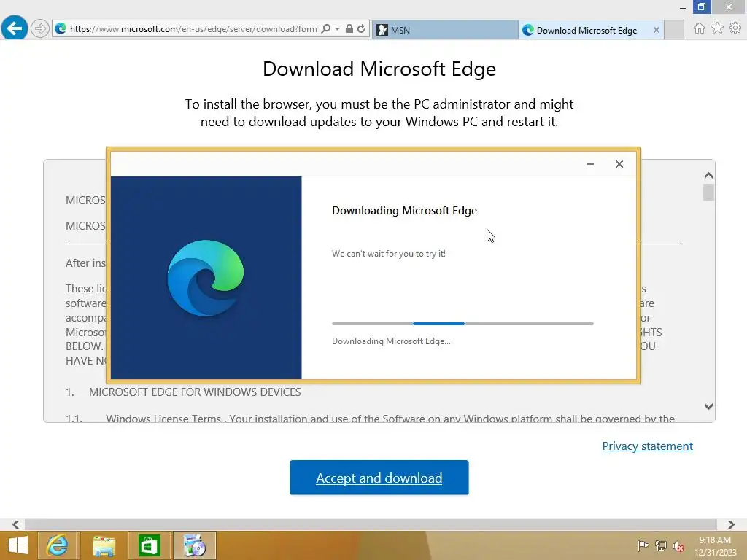Click the download progress bar
The width and height of the screenshot is (747, 560).
(462, 324)
